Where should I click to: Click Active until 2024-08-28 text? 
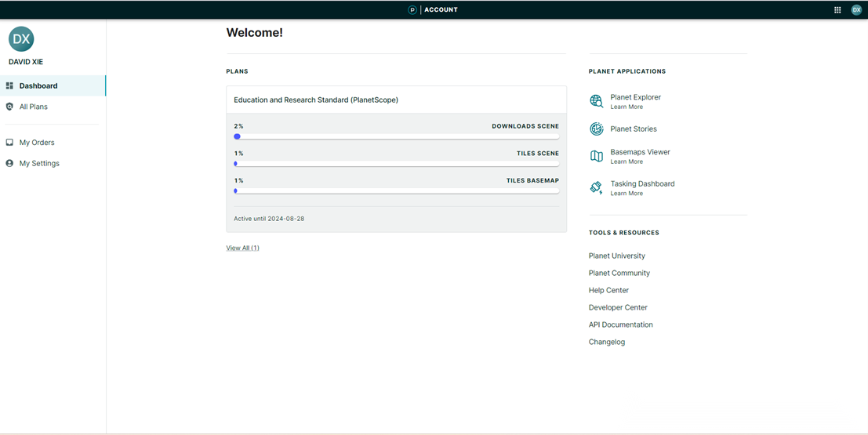[269, 219]
